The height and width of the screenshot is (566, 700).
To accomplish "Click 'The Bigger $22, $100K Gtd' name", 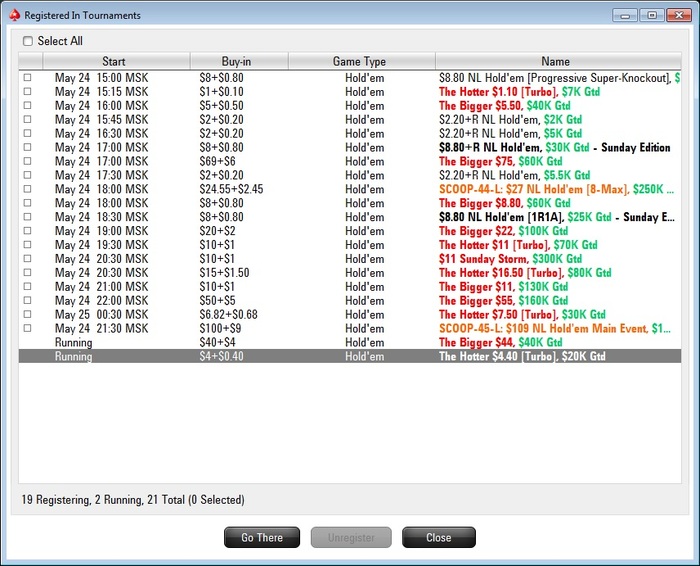I will 503,231.
